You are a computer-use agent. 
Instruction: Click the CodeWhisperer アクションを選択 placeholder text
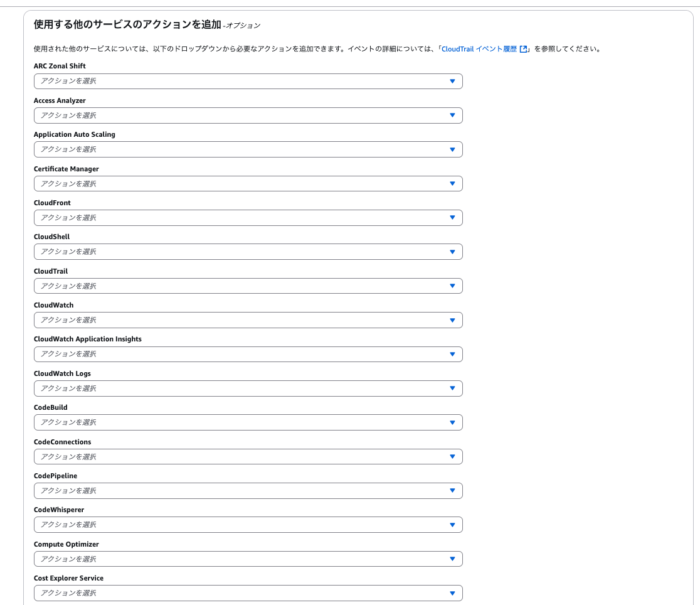click(x=68, y=525)
